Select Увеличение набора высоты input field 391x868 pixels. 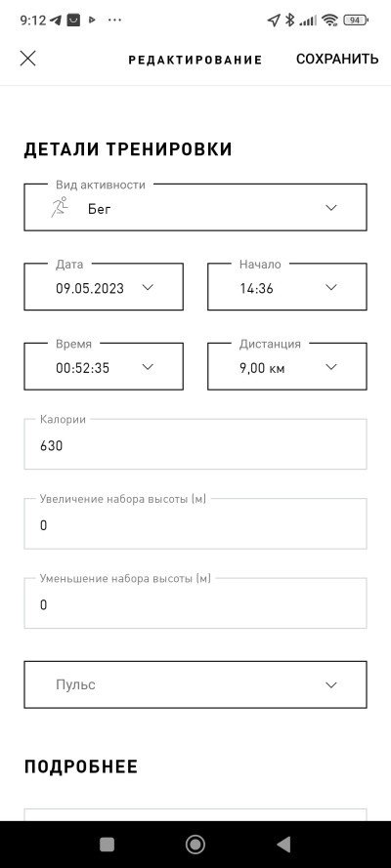195,524
